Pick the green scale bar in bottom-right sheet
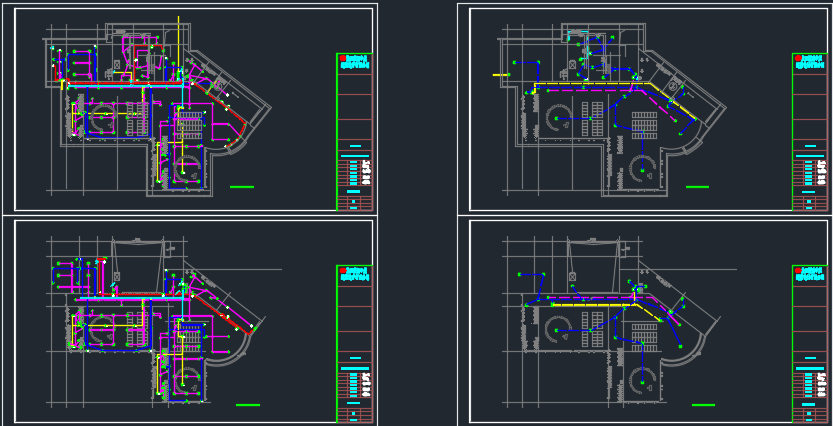The height and width of the screenshot is (426, 833). pyautogui.click(x=703, y=405)
